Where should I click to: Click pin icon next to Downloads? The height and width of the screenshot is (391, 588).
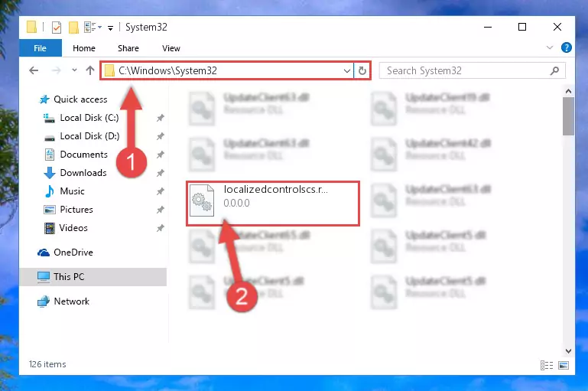pos(160,173)
